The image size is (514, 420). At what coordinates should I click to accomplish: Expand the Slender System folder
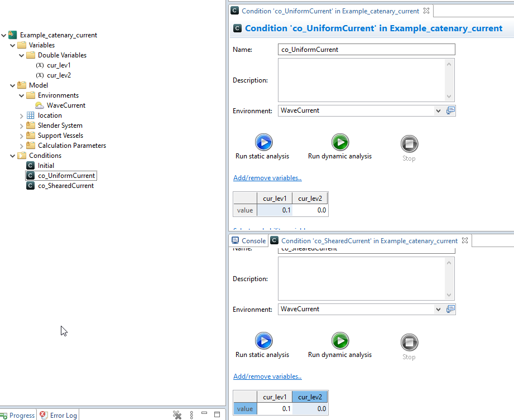pos(22,125)
